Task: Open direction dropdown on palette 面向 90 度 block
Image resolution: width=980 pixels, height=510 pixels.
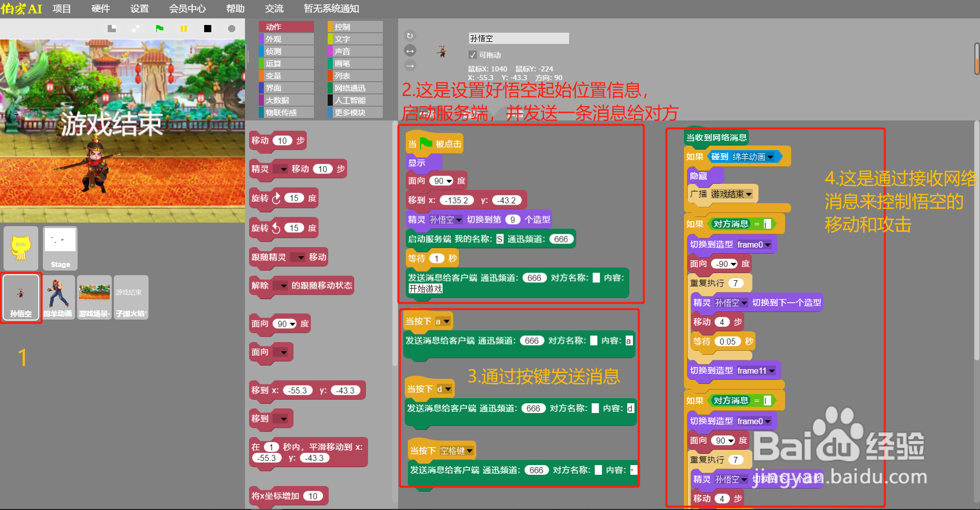Action: (292, 324)
